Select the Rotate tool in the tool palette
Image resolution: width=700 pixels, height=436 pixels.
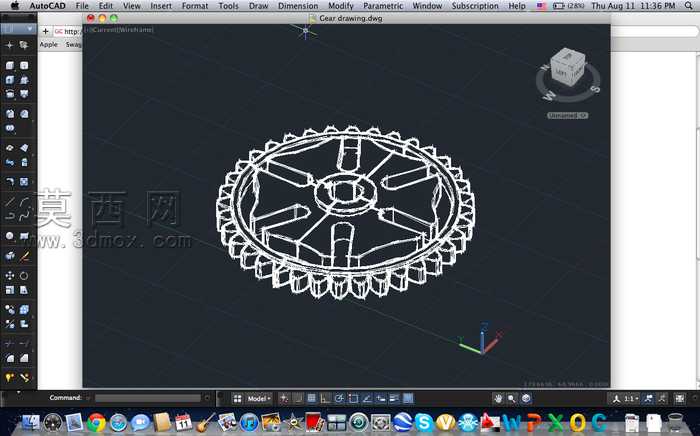(24, 275)
